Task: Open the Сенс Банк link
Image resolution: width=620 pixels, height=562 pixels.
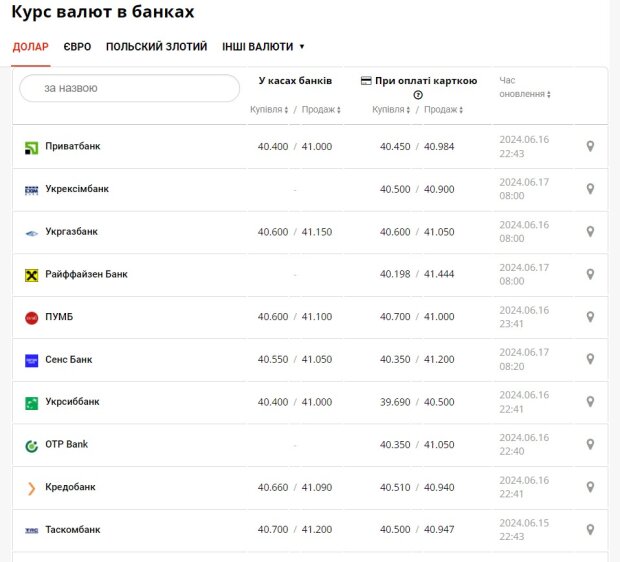Action: click(68, 359)
